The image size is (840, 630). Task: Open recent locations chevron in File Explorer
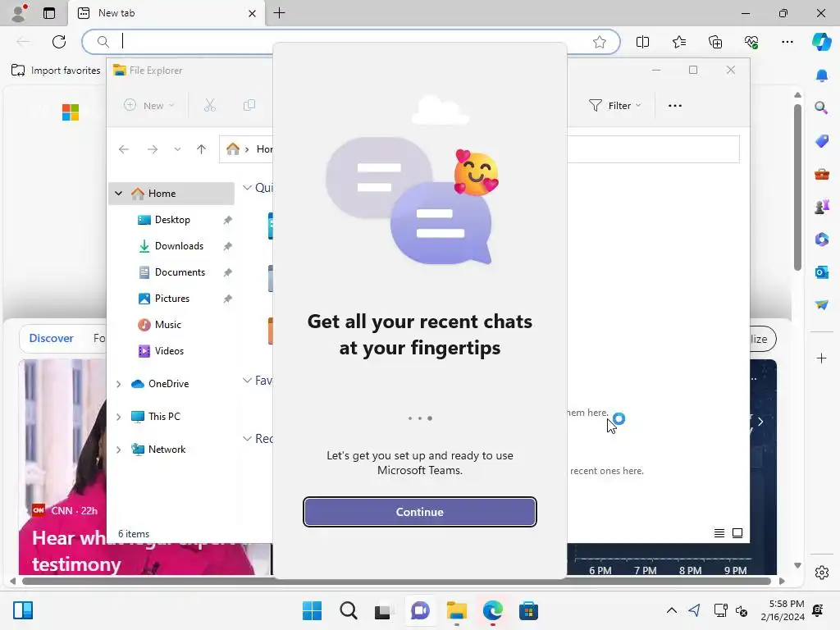pyautogui.click(x=177, y=149)
